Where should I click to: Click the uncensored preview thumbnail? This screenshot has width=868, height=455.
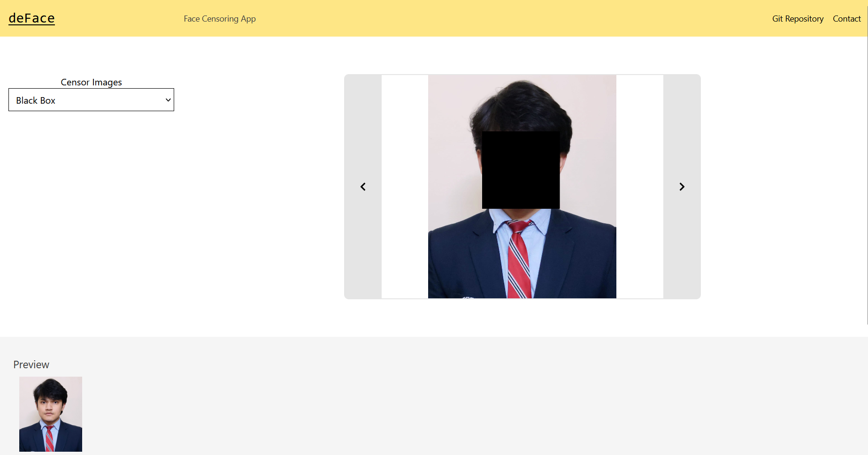coord(50,414)
